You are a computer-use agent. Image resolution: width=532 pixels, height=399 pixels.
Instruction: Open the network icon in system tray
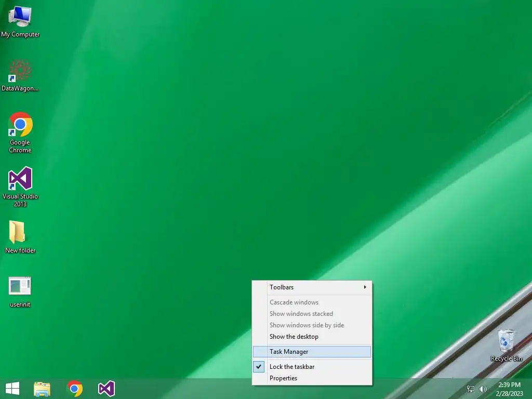pos(471,389)
